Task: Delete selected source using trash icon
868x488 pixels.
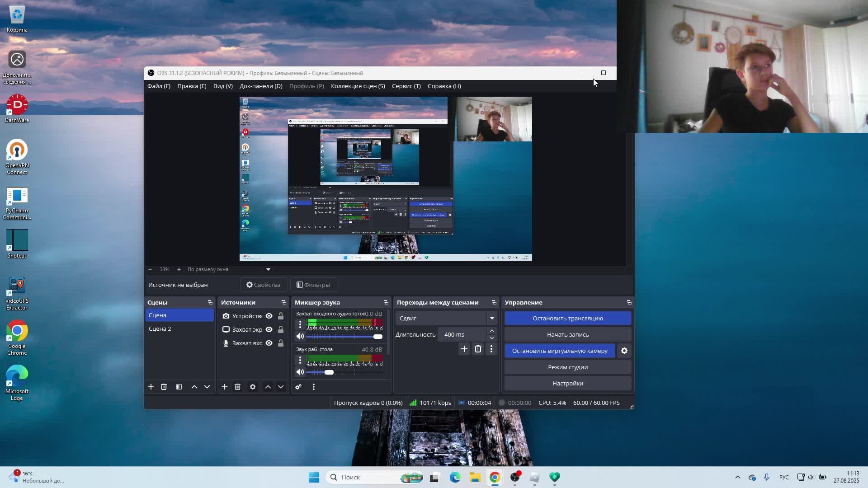Action: pos(237,387)
